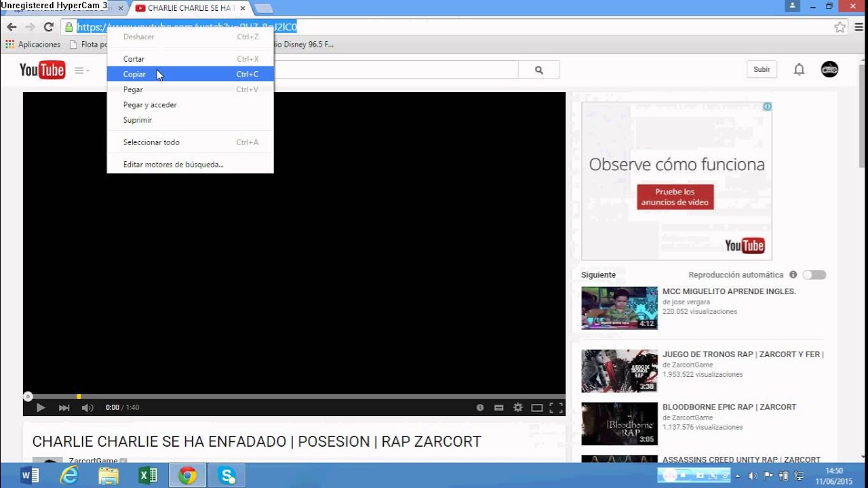This screenshot has height=488, width=868.
Task: Open Excel from taskbar
Action: point(148,476)
